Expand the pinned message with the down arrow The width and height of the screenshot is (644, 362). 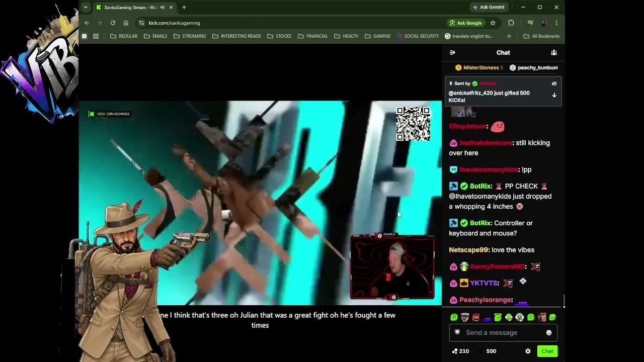coord(554,95)
